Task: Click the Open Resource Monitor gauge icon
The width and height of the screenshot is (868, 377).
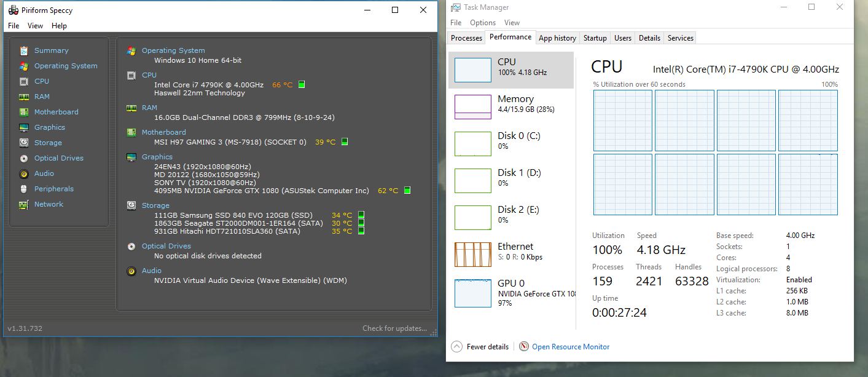Action: (524, 346)
